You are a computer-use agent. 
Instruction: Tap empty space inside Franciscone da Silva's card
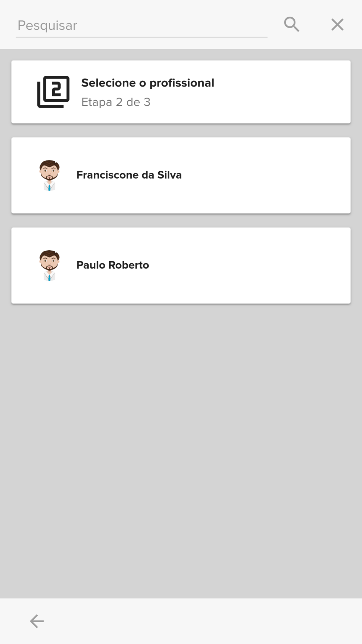[x=268, y=175]
